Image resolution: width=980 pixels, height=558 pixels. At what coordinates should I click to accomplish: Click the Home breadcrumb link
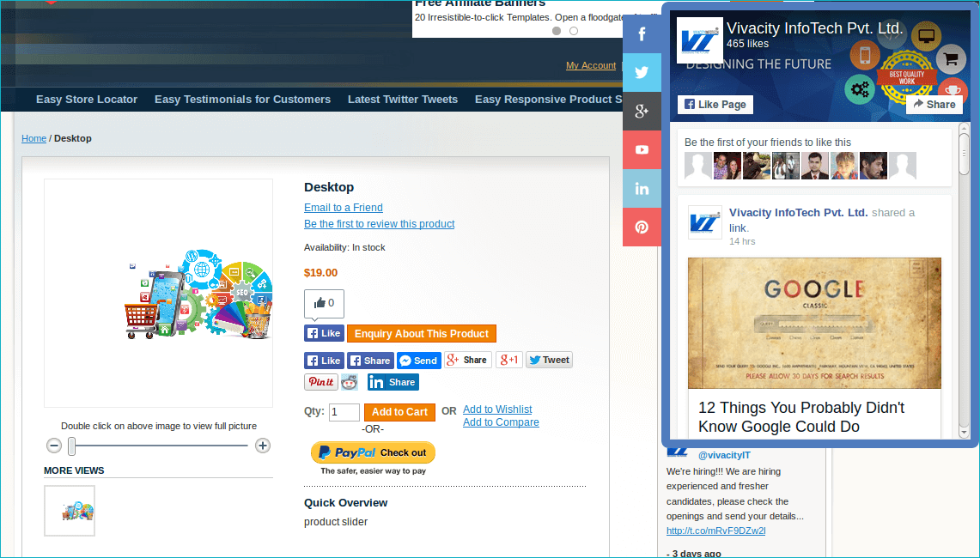pyautogui.click(x=33, y=138)
